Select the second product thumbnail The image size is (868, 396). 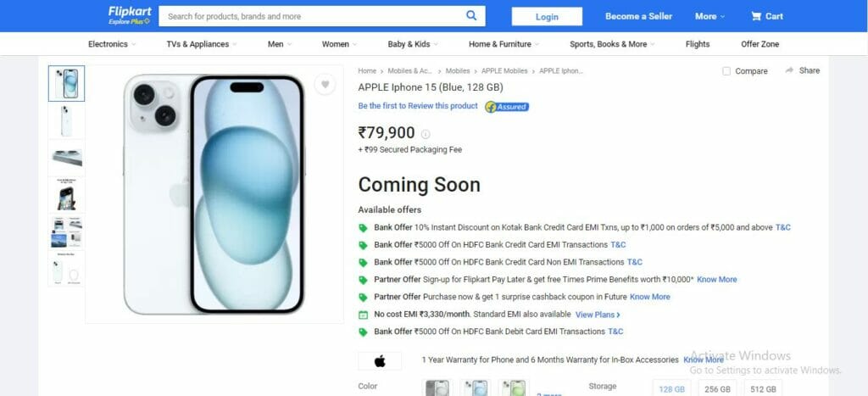[66, 120]
